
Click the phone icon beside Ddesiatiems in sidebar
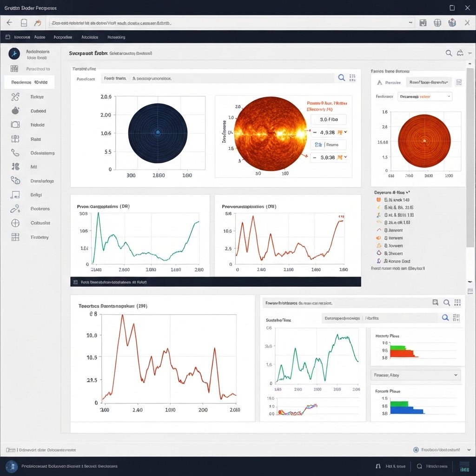coord(15,152)
